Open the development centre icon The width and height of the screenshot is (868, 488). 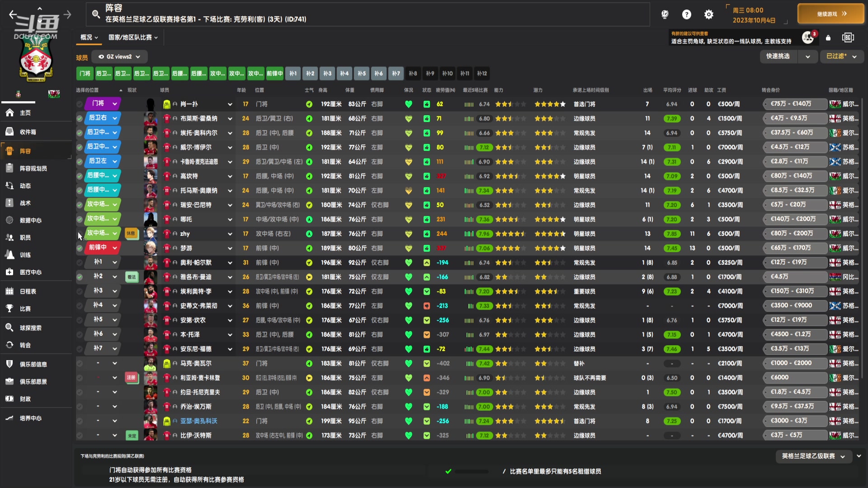pyautogui.click(x=9, y=418)
